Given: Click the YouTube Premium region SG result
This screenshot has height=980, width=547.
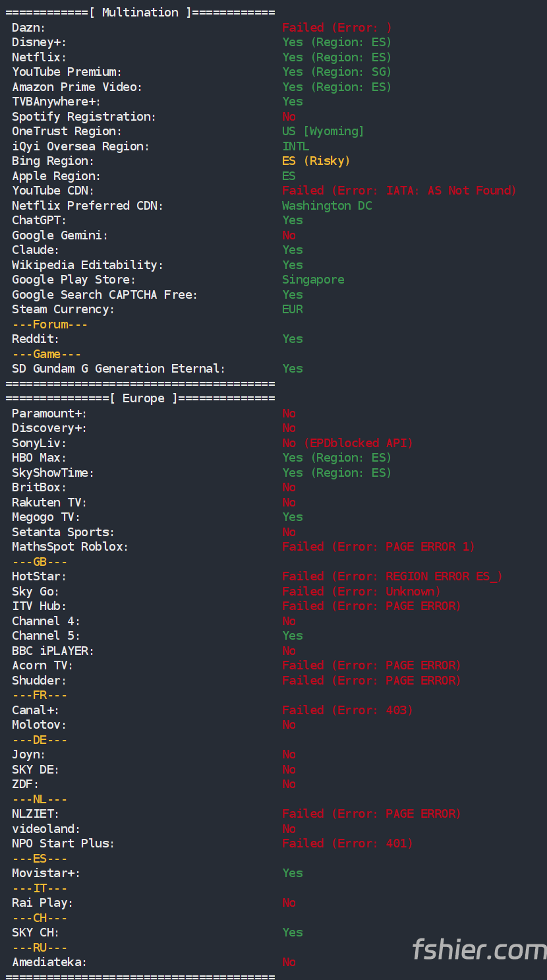Looking at the screenshot, I should (x=337, y=72).
